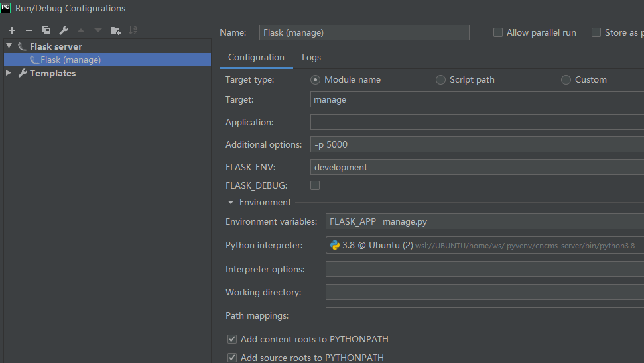The height and width of the screenshot is (363, 644).
Task: Click the Target field containing manage
Action: pyautogui.click(x=478, y=99)
